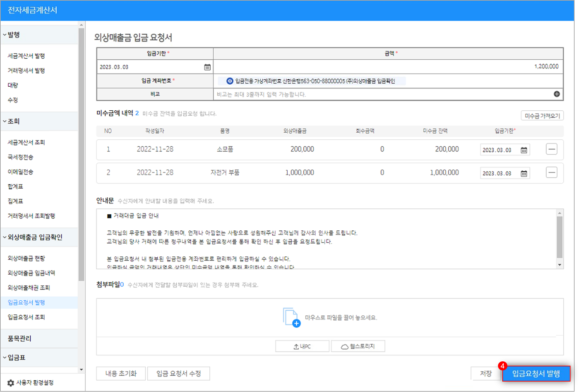This screenshot has width=581, height=392.
Task: Click the 입금 요청서 수정 button
Action: point(179,373)
